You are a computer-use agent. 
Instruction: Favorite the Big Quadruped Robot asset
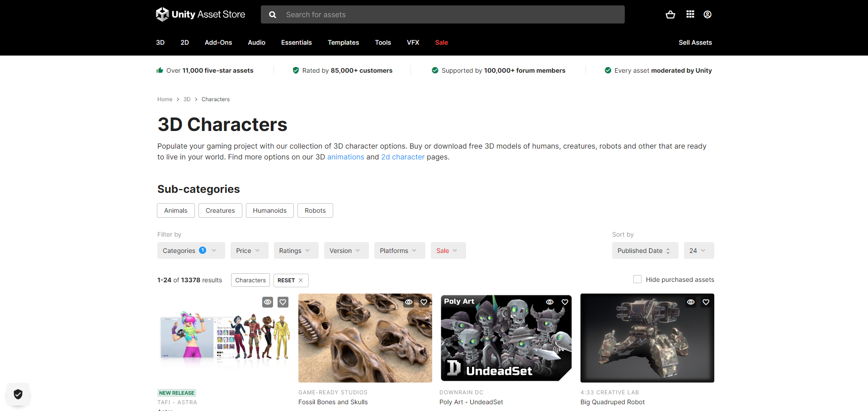[706, 302]
